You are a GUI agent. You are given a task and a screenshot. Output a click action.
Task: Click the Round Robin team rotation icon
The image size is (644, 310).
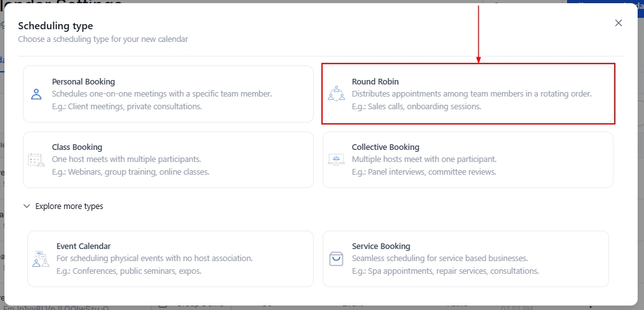336,94
